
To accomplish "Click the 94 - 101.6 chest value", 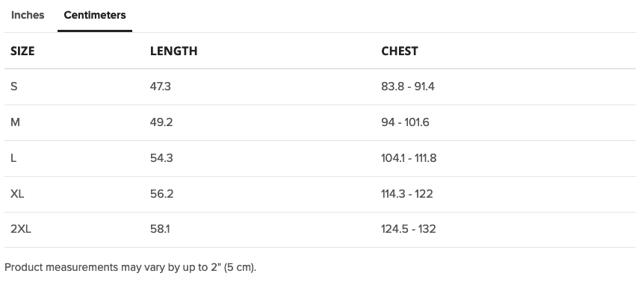I will tap(406, 122).
